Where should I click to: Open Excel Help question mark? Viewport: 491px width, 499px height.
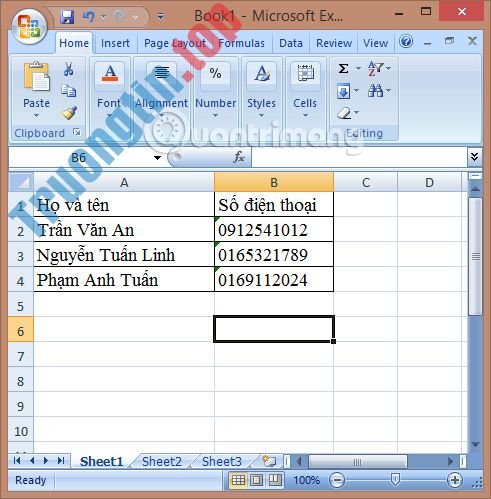tap(406, 42)
